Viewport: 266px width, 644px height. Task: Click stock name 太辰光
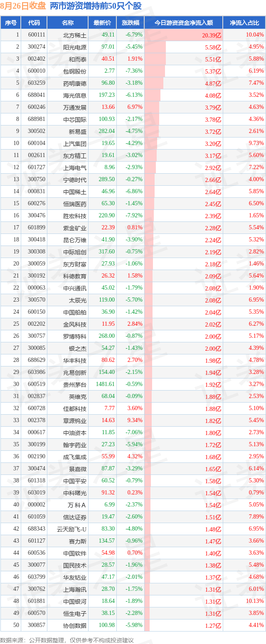78,300
